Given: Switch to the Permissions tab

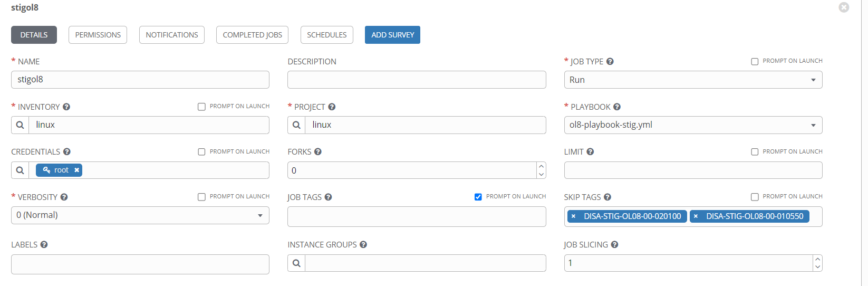Looking at the screenshot, I should [x=98, y=35].
